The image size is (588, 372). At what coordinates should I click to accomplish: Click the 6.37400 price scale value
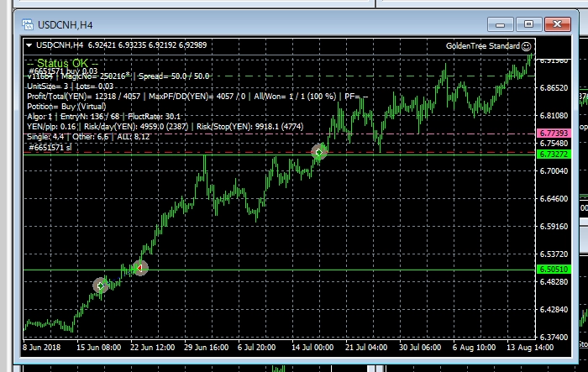pyautogui.click(x=554, y=337)
